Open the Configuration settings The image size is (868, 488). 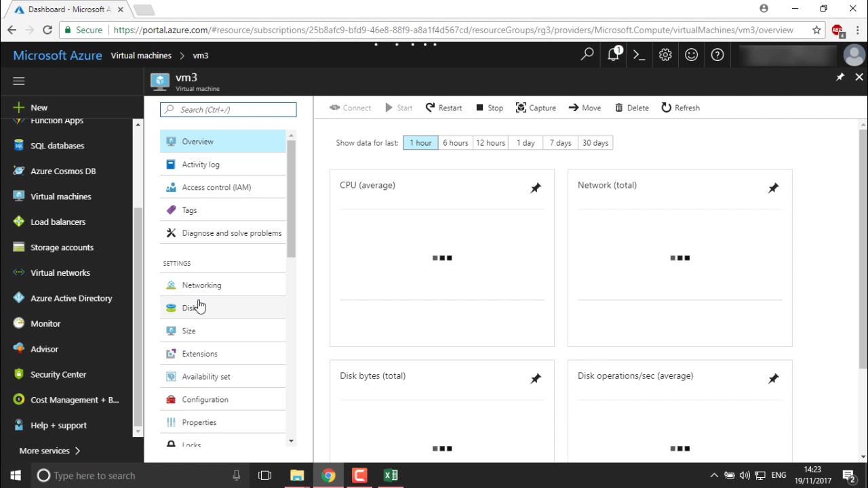click(223, 400)
